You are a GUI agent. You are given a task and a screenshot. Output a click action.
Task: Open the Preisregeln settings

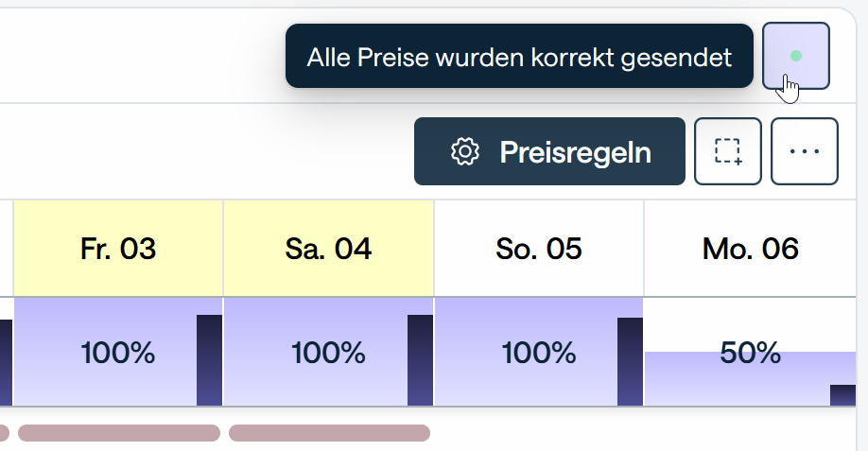click(549, 151)
